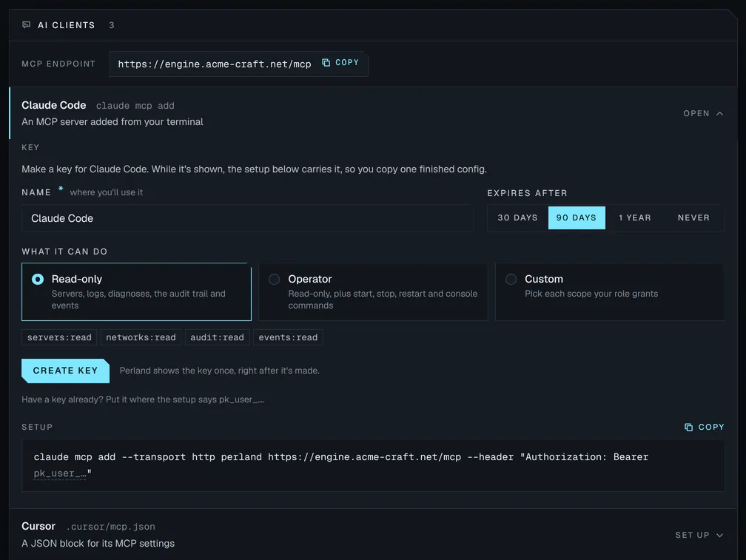Collapse the Claude Code section chevron
The height and width of the screenshot is (560, 746).
coord(720,113)
